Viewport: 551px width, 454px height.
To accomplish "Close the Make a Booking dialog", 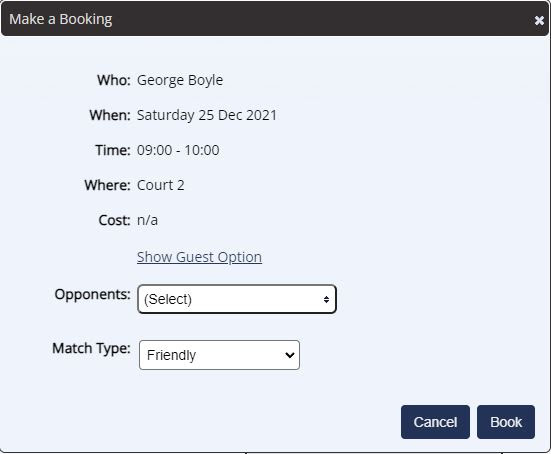I will (539, 20).
